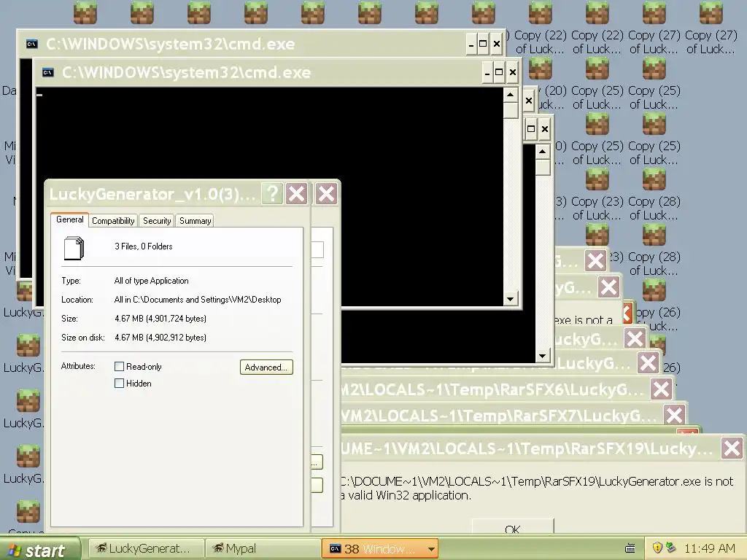Image resolution: width=747 pixels, height=560 pixels.
Task: Click the Advanced... button
Action: coord(266,367)
